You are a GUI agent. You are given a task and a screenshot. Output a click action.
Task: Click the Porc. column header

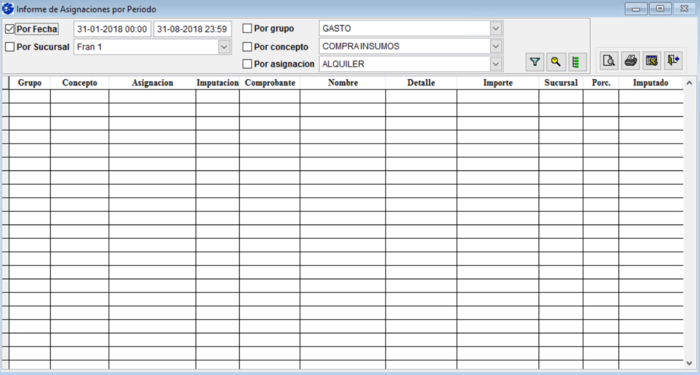(601, 83)
